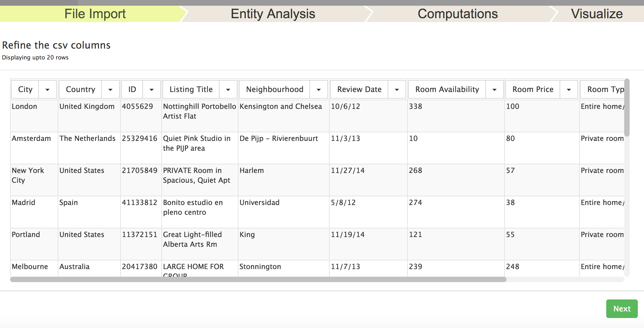Click the Country column header label
This screenshot has height=328, width=644.
click(x=81, y=89)
